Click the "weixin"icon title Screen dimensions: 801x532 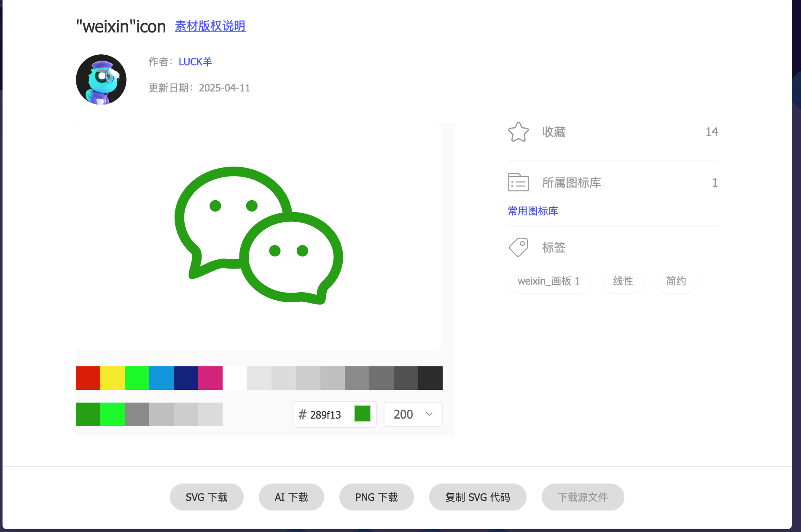[121, 27]
